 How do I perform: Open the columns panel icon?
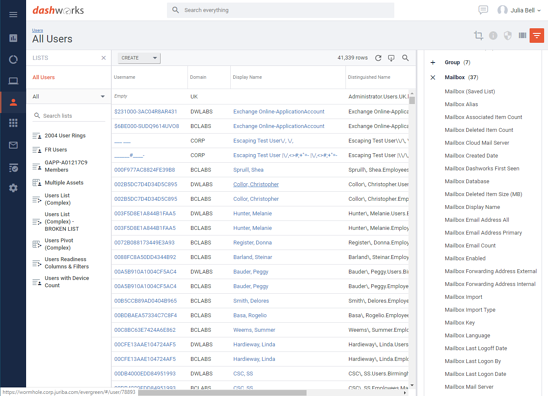(522, 35)
